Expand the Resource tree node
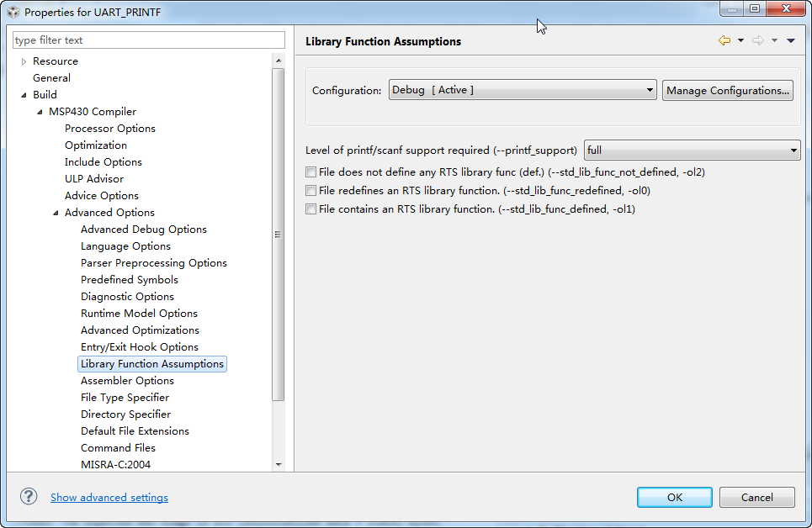This screenshot has width=812, height=528. coord(24,61)
